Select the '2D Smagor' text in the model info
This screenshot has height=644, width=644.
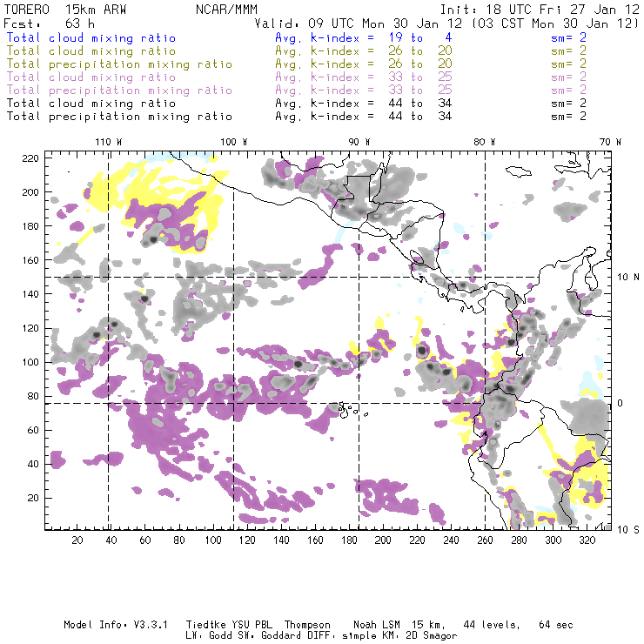431,636
